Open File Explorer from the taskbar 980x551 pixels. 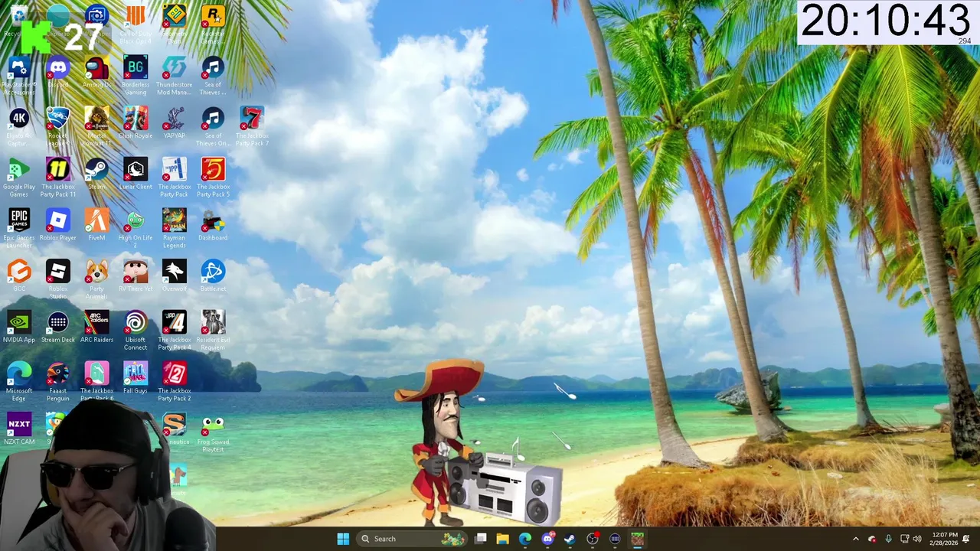(x=502, y=539)
